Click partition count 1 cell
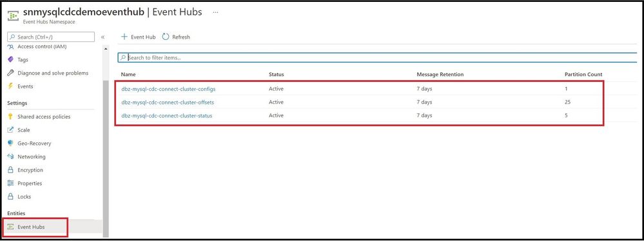 (566, 89)
